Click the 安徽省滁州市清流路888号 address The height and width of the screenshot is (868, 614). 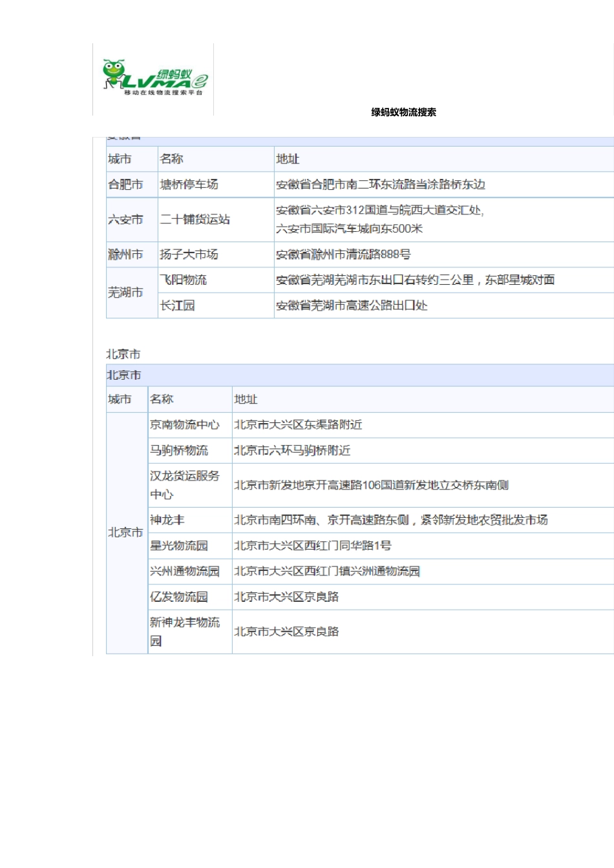point(343,254)
